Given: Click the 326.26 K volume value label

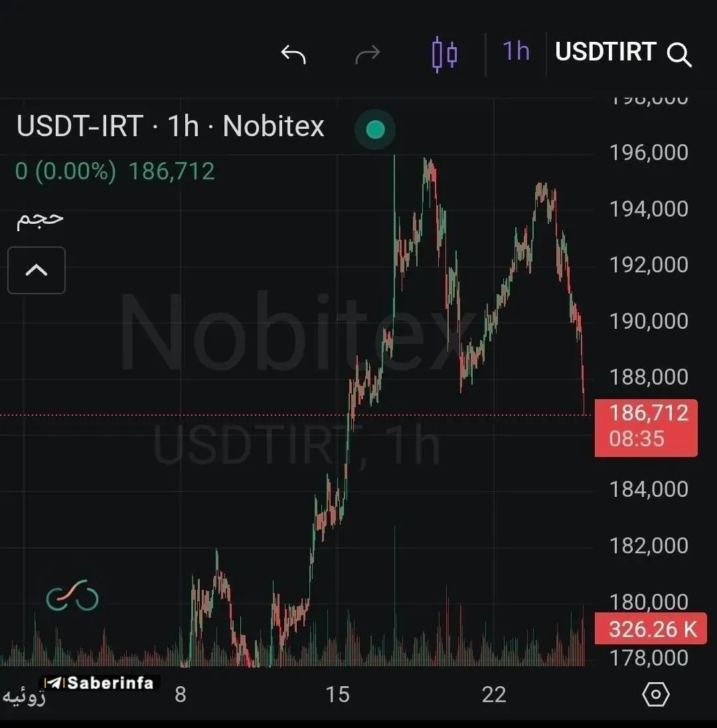Looking at the screenshot, I should tap(651, 628).
